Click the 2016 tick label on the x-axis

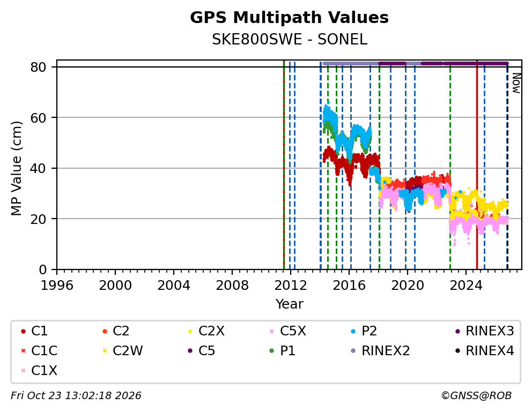point(349,285)
